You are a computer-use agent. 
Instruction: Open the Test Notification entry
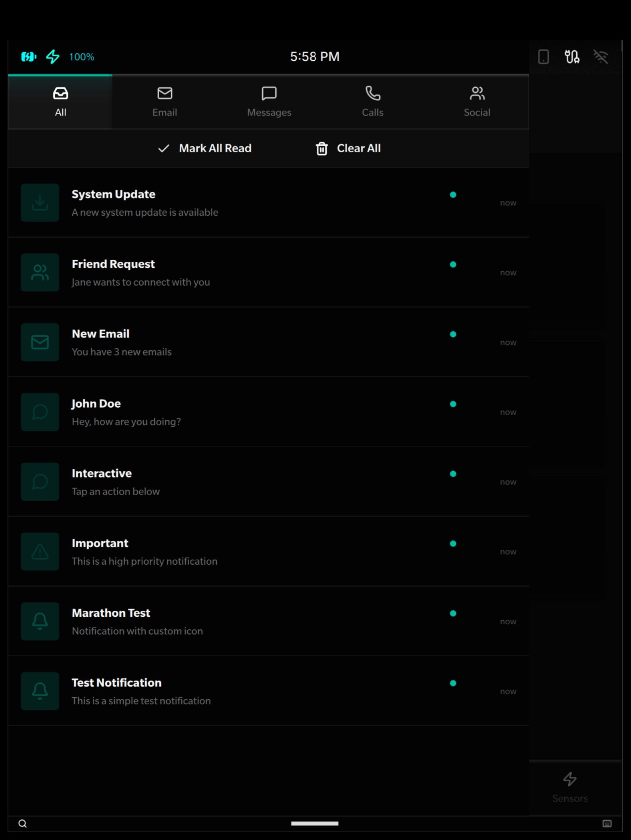238,691
